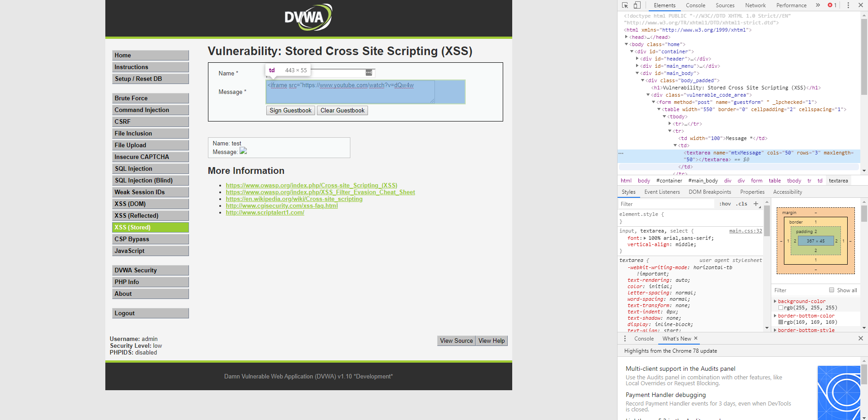
Task: Open the console drawer three-dot menu
Action: (625, 339)
